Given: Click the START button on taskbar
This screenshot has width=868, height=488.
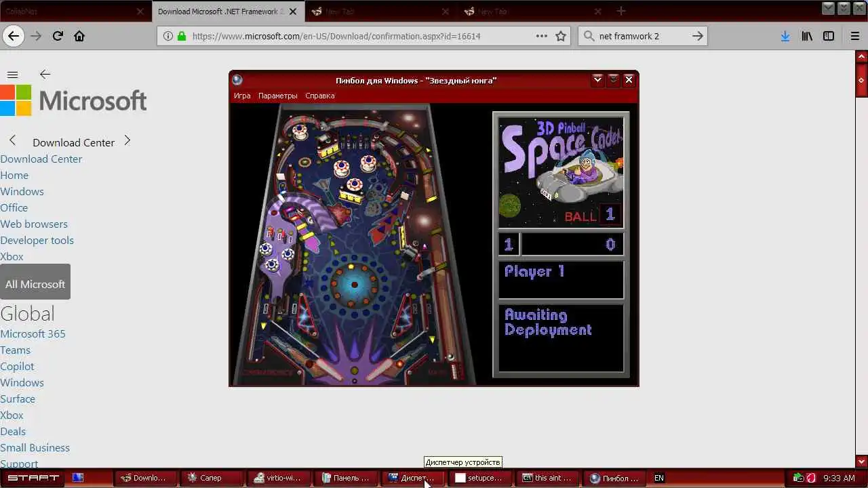Looking at the screenshot, I should 33,478.
